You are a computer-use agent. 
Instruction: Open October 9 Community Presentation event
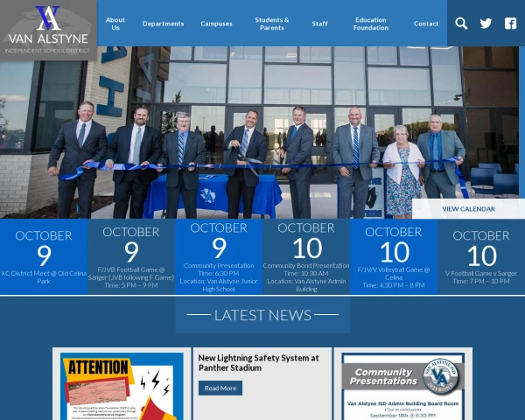tap(219, 257)
